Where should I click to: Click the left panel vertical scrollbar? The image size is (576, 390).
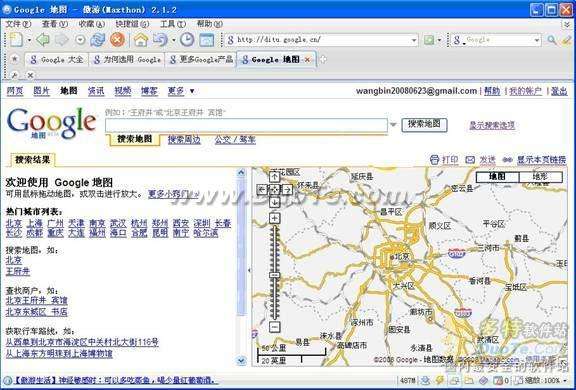(x=241, y=266)
